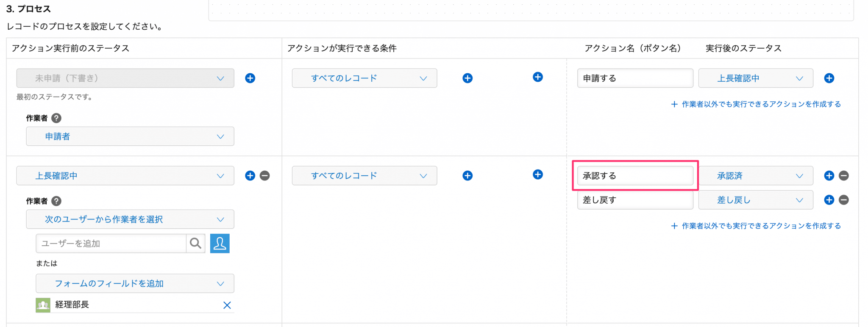
Task: Open the blue user picker icon
Action: pyautogui.click(x=220, y=243)
